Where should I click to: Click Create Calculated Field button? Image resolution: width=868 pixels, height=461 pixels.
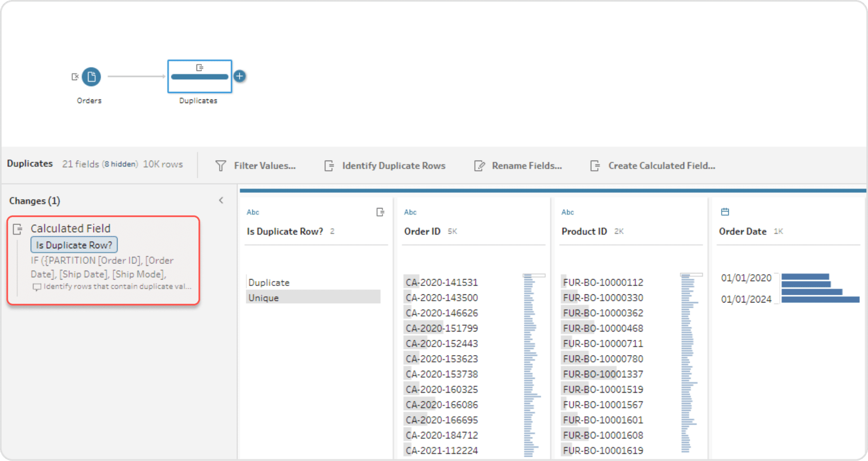click(653, 166)
